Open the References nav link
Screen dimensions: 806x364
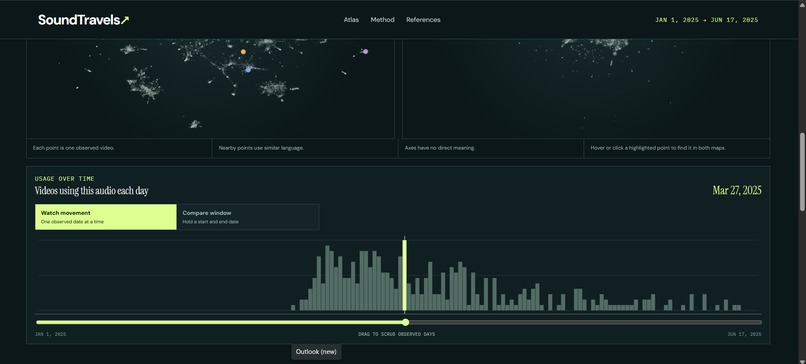(x=423, y=20)
